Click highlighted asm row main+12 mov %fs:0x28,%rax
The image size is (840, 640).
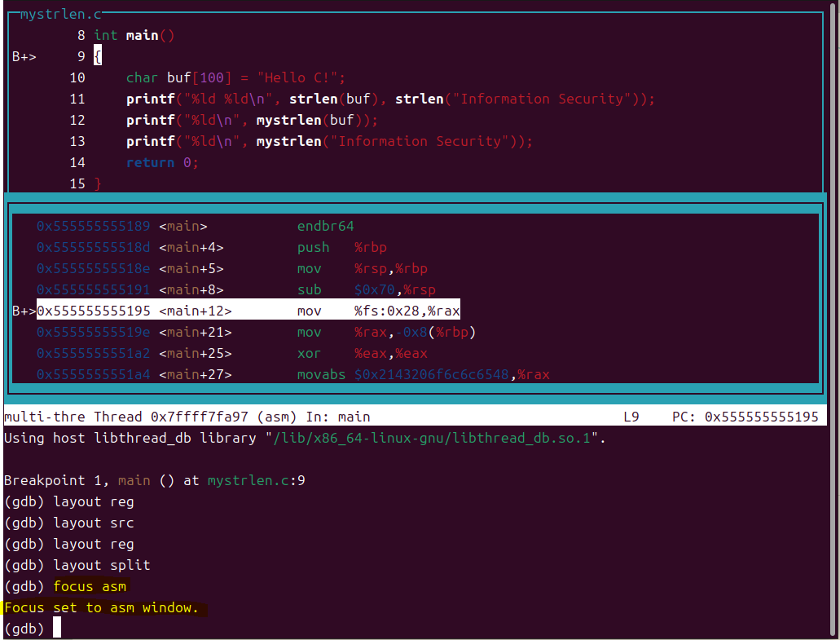coord(248,311)
